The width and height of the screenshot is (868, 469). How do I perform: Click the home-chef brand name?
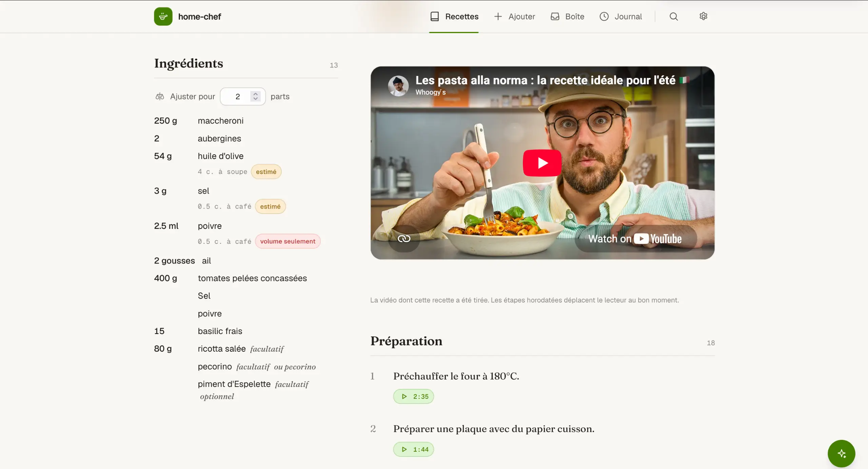pyautogui.click(x=199, y=17)
